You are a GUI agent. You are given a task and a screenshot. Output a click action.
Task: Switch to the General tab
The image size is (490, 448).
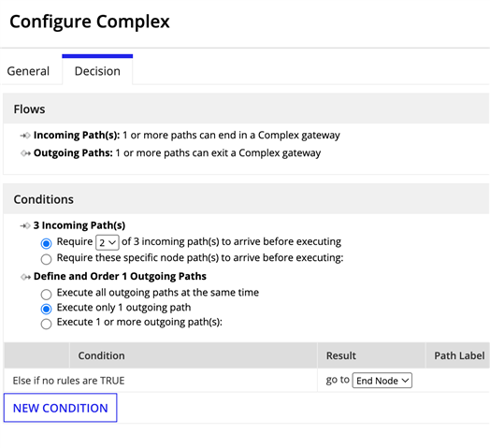[x=28, y=71]
